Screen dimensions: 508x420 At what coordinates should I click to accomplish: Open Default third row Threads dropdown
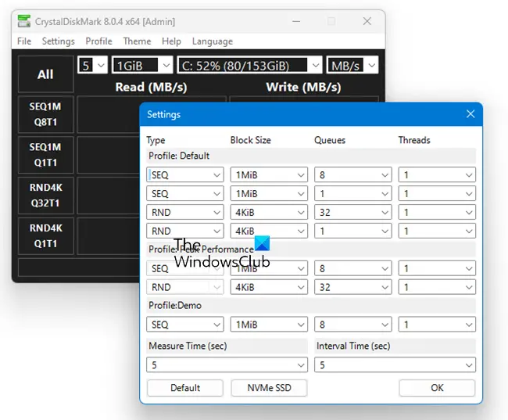437,213
